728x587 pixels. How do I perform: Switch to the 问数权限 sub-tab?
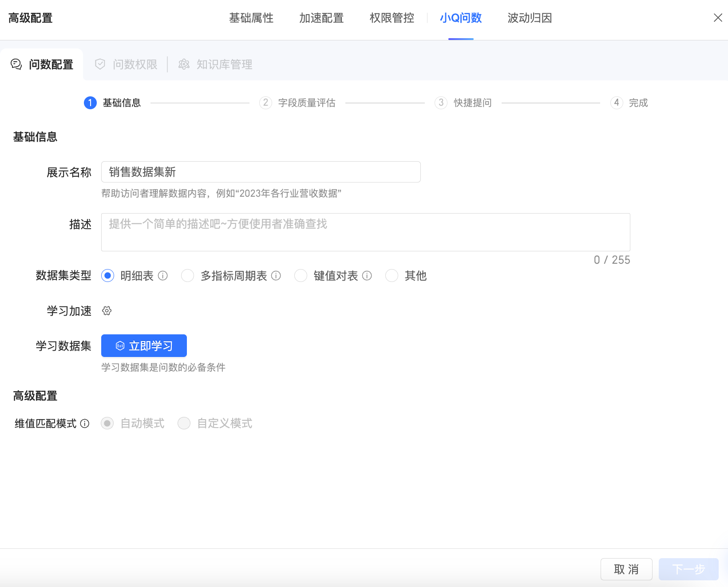(x=126, y=64)
